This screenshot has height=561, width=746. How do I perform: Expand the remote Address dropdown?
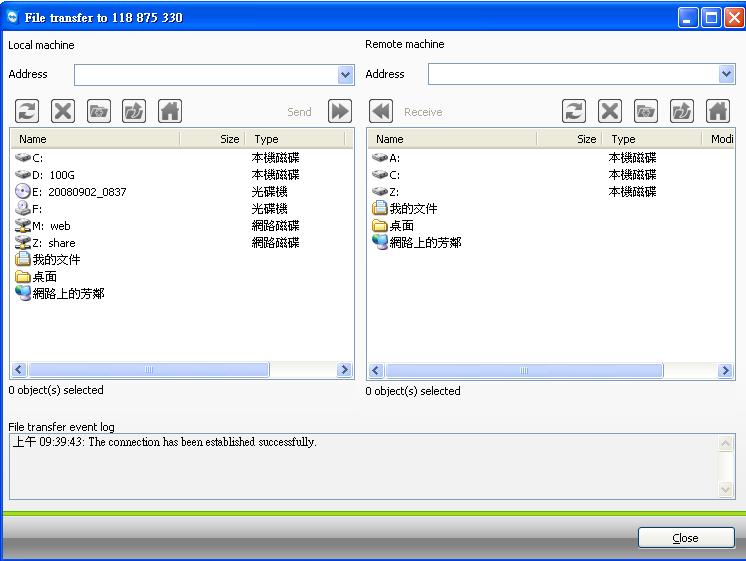[726, 74]
